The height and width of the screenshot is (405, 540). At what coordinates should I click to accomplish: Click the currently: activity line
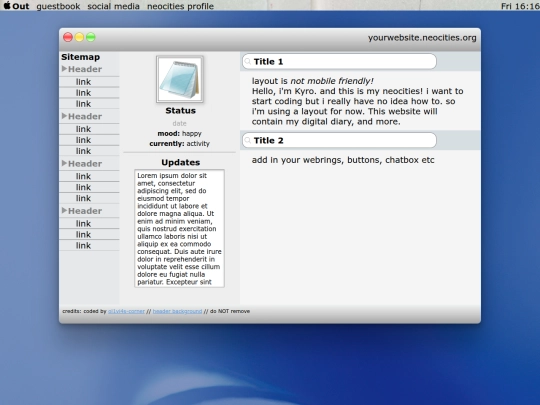coord(179,144)
